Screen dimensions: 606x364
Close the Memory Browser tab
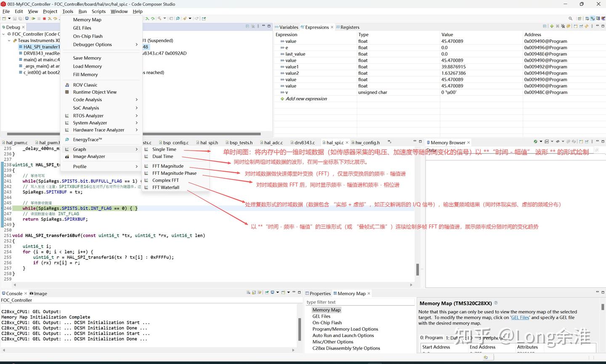coord(468,142)
